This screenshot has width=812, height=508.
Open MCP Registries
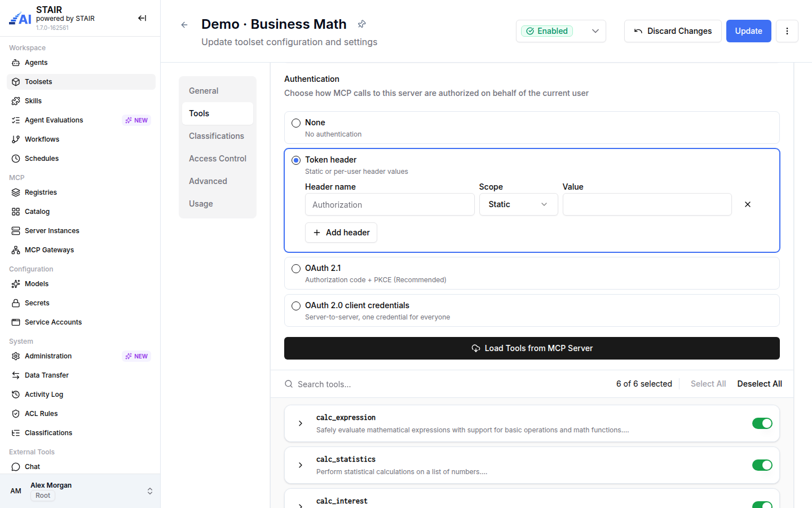(x=81, y=192)
